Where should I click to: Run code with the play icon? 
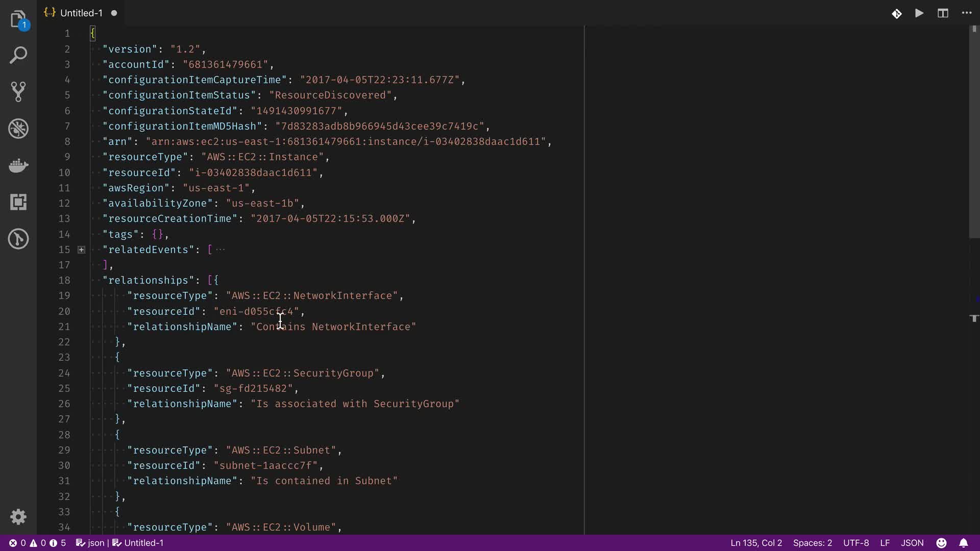pos(919,13)
